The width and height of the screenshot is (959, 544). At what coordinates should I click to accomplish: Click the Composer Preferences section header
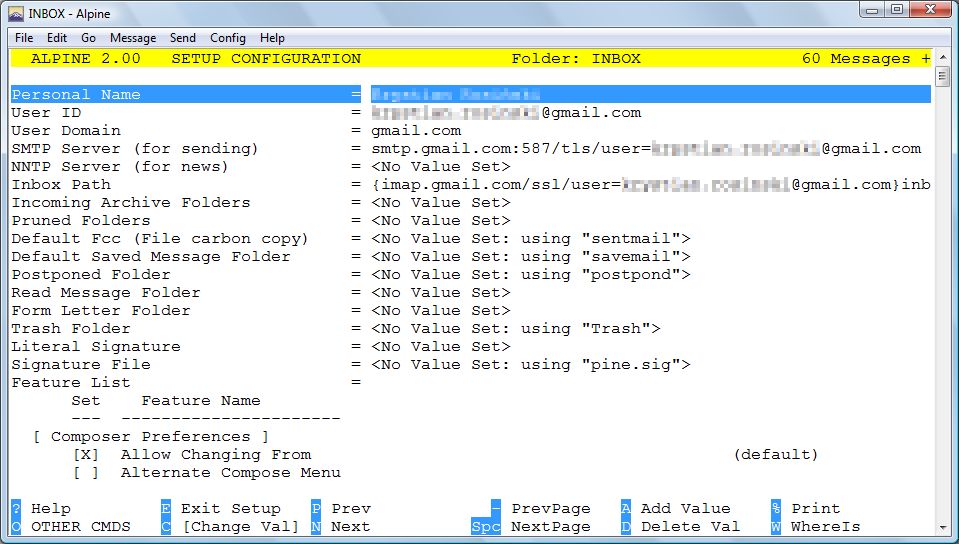pos(150,436)
